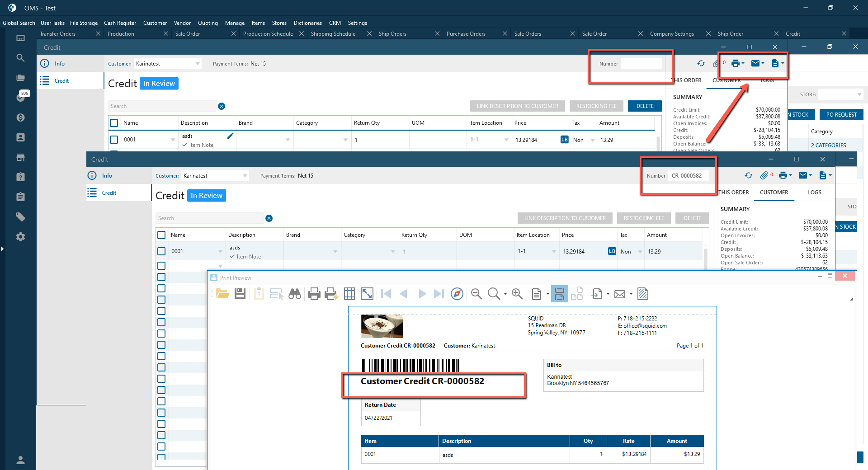Open Tax dropdown showing Non in front row
The image size is (868, 470).
(x=640, y=252)
